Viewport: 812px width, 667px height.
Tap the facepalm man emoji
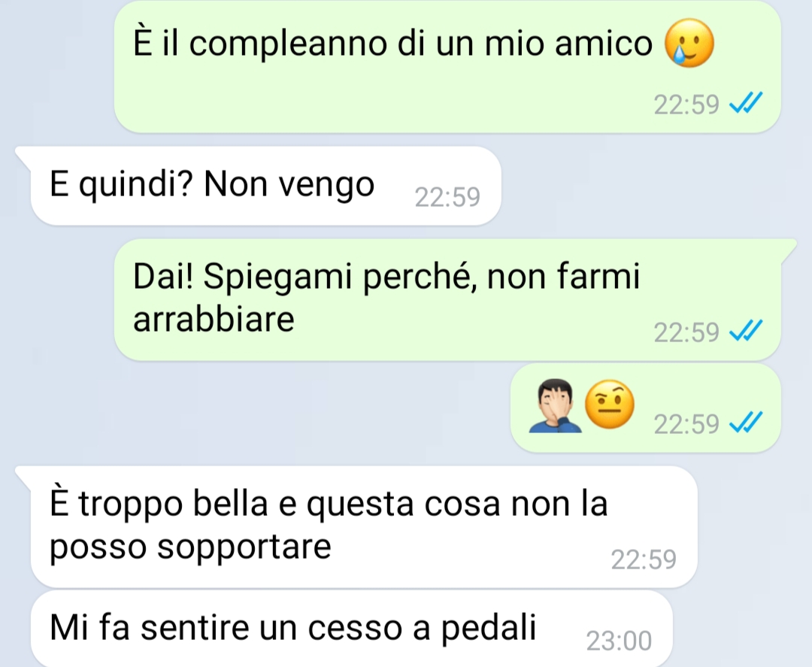[x=555, y=406]
